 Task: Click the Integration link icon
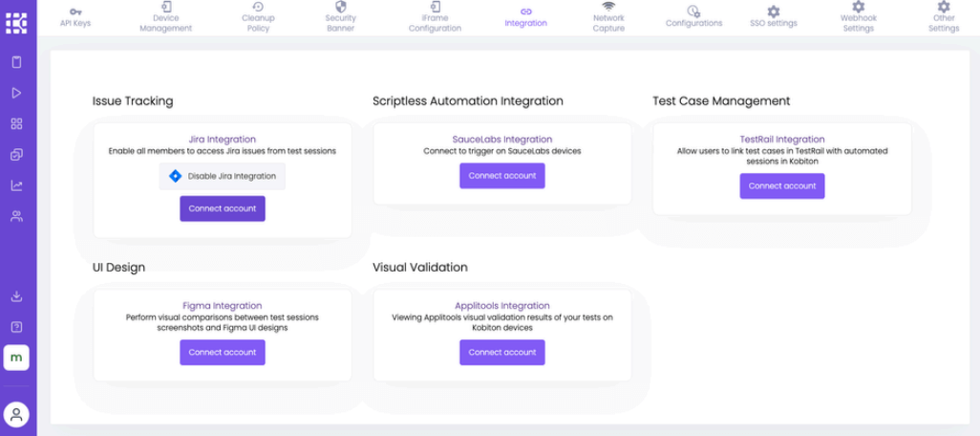pos(525,11)
